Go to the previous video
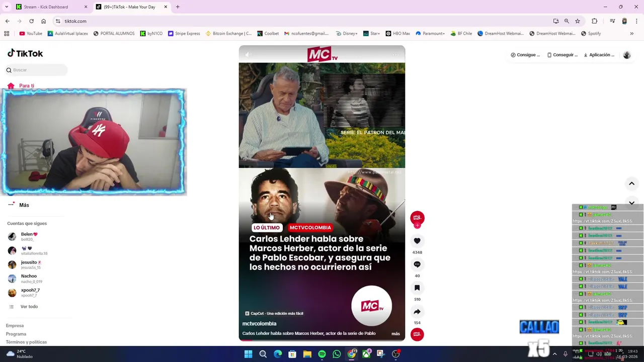Image resolution: width=644 pixels, height=362 pixels. (x=631, y=184)
